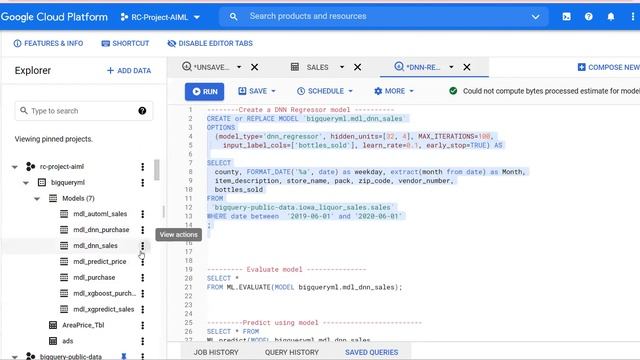Open the Saved Queries tab
This screenshot has width=640, height=360.
[x=371, y=352]
